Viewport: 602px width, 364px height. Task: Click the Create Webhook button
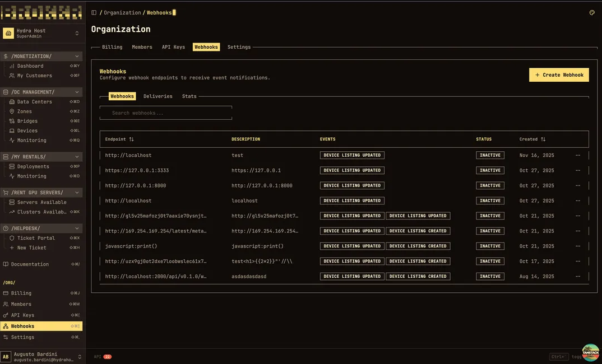pyautogui.click(x=559, y=75)
